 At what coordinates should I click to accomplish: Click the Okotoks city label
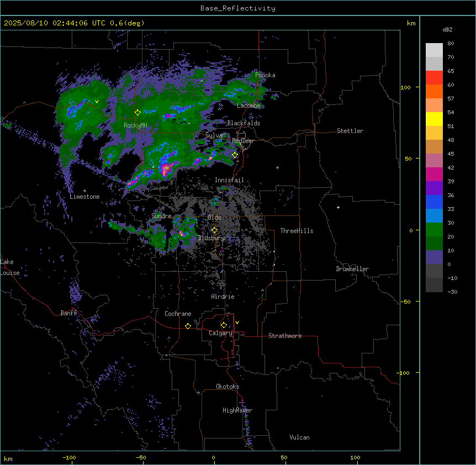pos(228,387)
